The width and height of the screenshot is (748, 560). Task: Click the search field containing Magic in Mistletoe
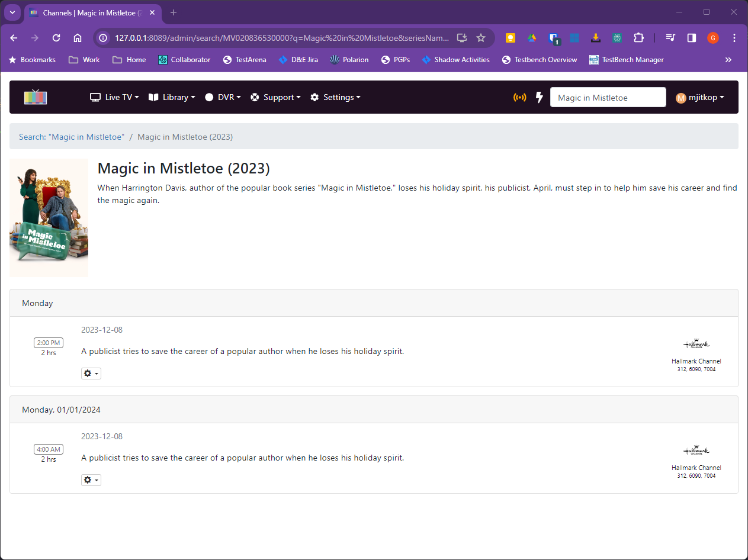click(608, 97)
